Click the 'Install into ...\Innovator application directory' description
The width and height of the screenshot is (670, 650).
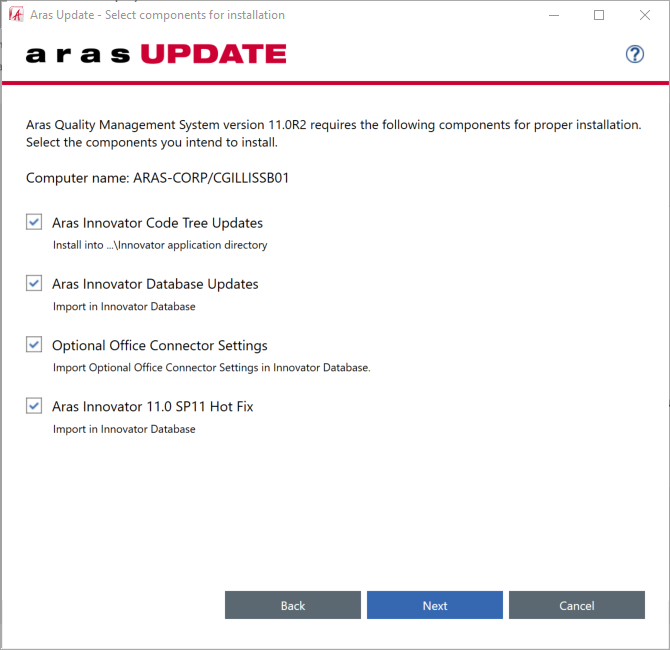click(x=160, y=245)
